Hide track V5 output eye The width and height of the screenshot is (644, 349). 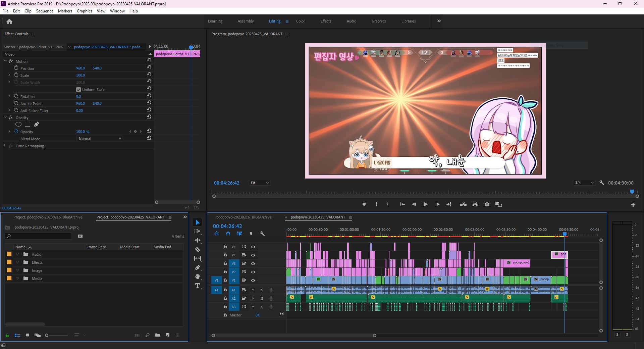click(253, 247)
